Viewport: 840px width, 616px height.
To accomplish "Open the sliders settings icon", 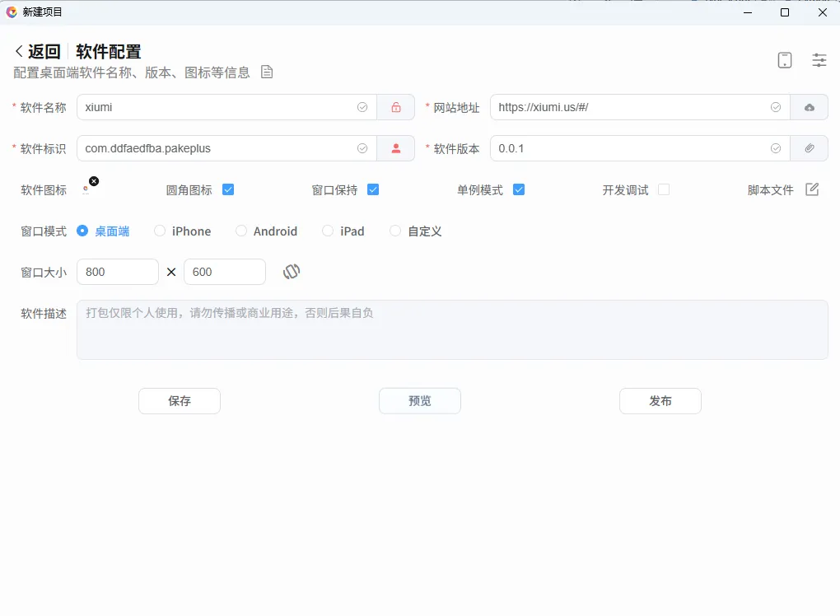I will point(819,60).
